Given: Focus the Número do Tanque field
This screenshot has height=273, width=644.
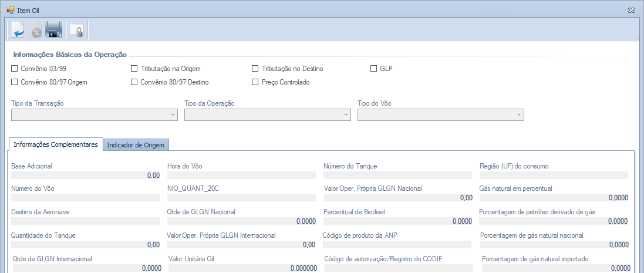Looking at the screenshot, I should click(397, 175).
